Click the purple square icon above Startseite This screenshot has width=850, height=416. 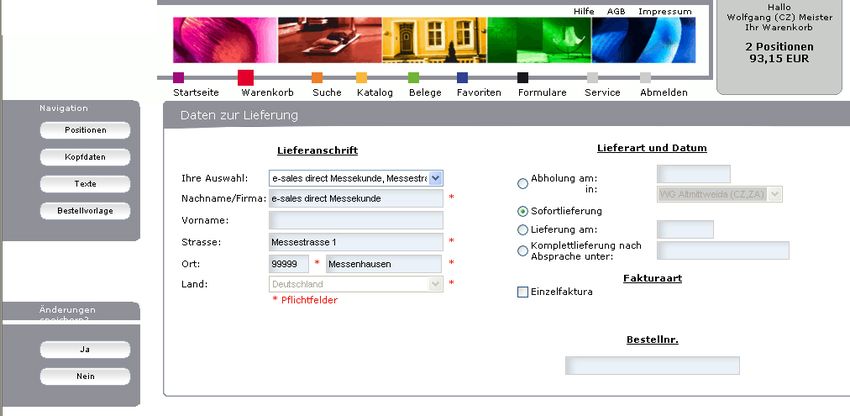tap(178, 78)
